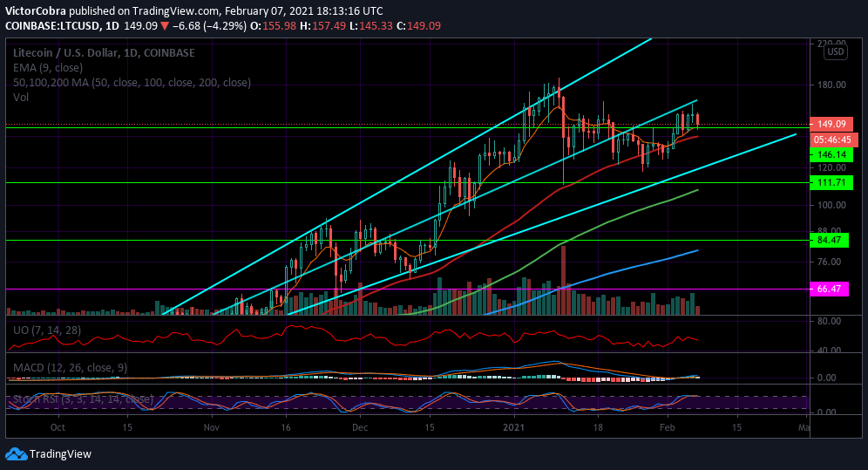Select the 111.71 support level label
Viewport: 868px width, 470px height.
pyautogui.click(x=831, y=183)
